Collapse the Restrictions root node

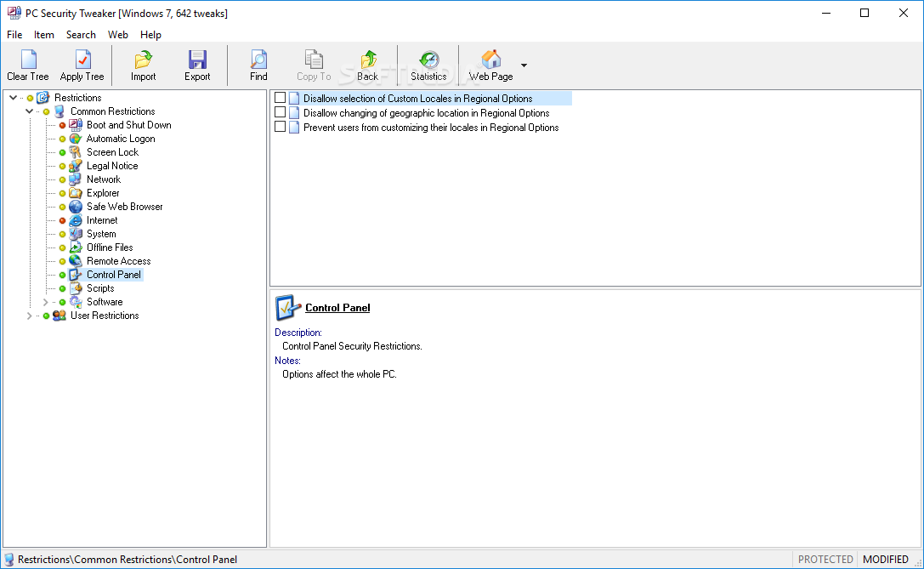13,98
